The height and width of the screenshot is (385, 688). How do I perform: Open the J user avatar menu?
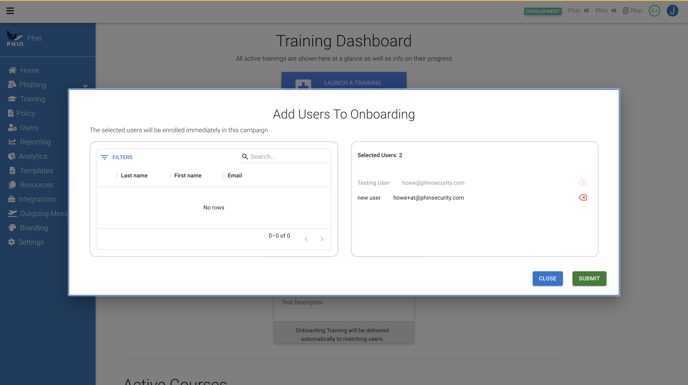tap(673, 11)
